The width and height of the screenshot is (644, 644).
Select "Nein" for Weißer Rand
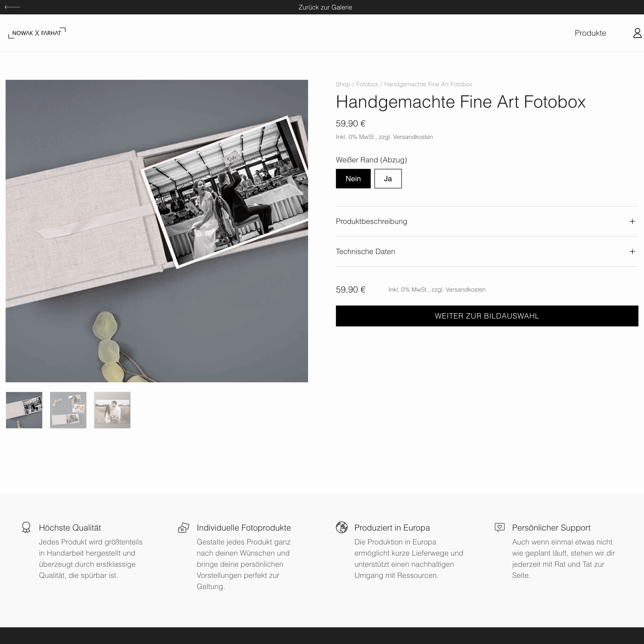pos(353,179)
